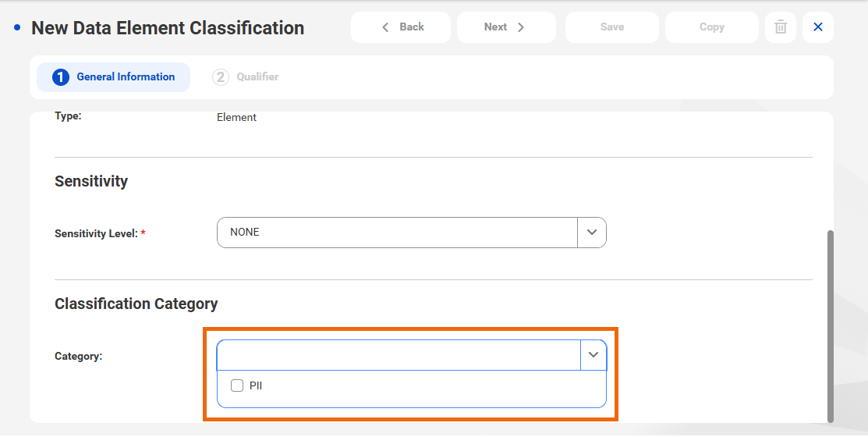868x437 pixels.
Task: Click the Copy button
Action: point(711,27)
